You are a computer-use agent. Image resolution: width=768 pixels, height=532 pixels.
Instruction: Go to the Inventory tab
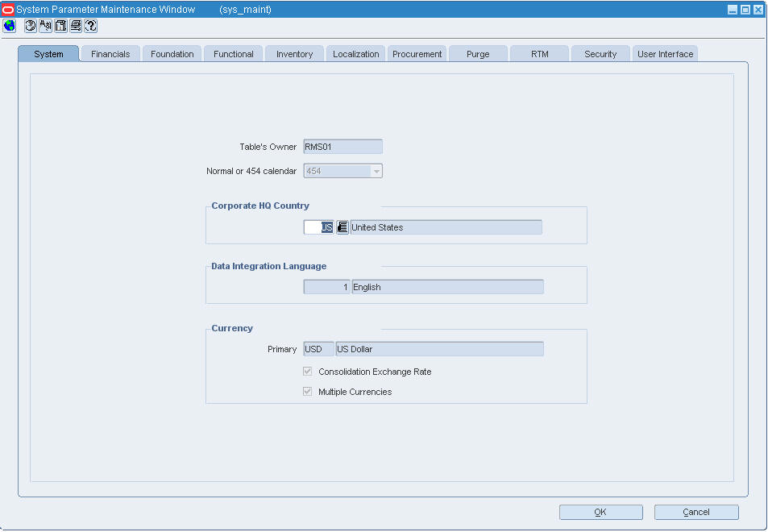click(x=294, y=54)
